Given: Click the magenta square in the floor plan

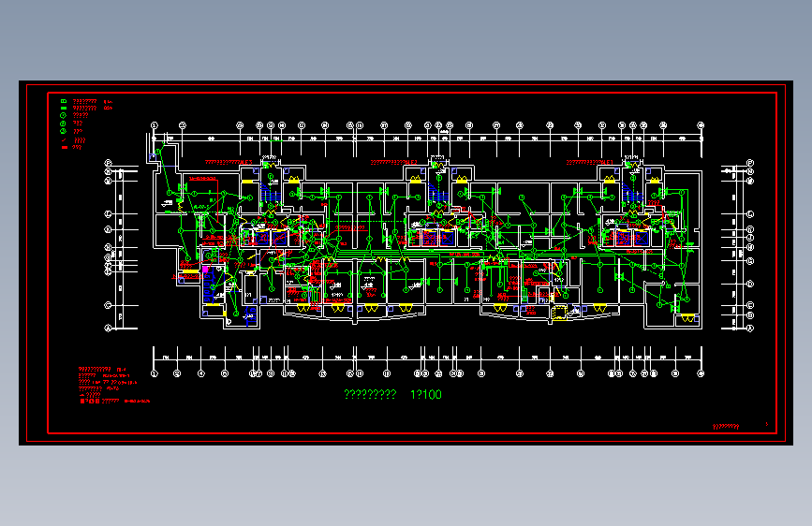Looking at the screenshot, I should (205, 270).
